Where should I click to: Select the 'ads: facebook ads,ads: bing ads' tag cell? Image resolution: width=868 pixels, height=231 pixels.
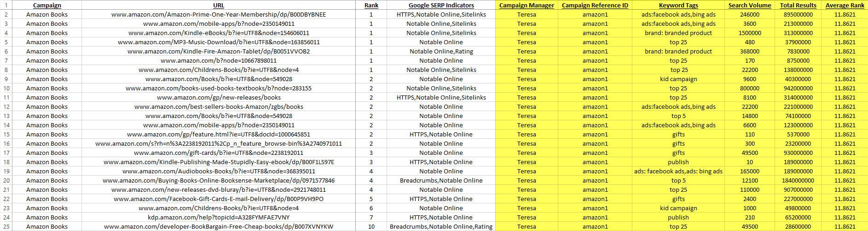[x=678, y=171]
